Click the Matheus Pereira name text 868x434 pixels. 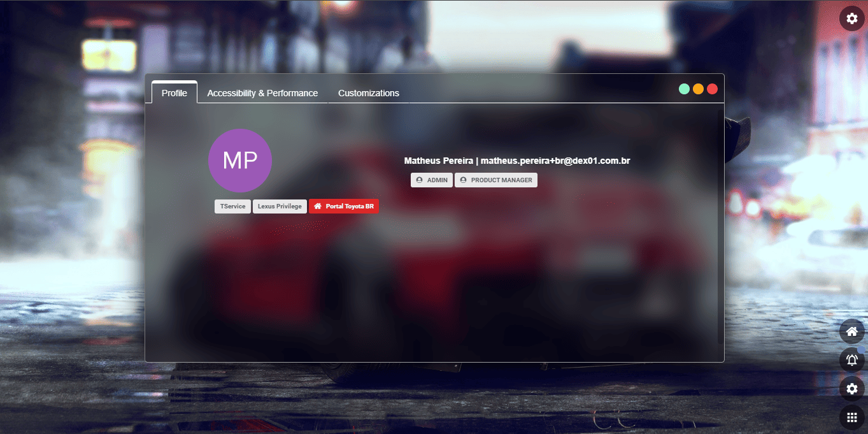click(x=438, y=161)
